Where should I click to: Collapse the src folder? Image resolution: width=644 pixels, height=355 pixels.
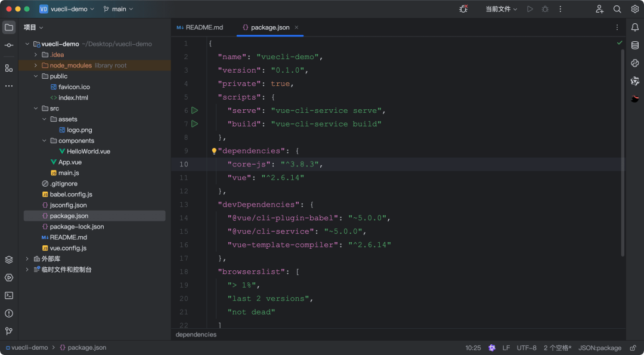[36, 109]
